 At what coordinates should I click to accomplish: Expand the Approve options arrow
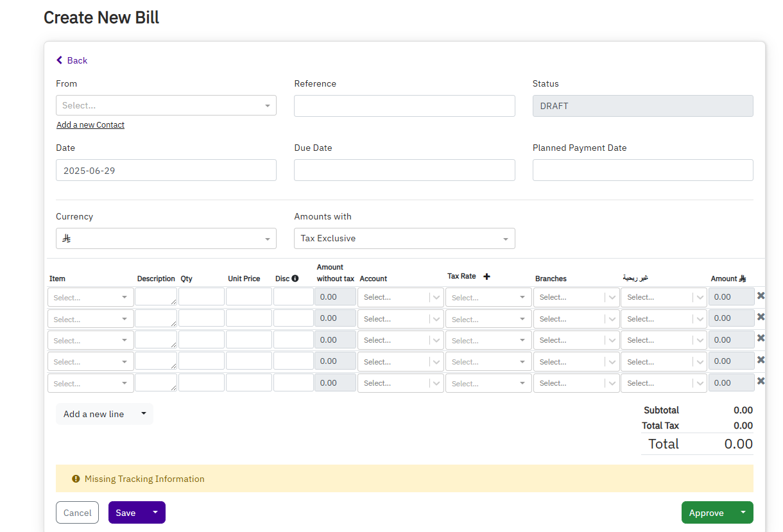743,512
